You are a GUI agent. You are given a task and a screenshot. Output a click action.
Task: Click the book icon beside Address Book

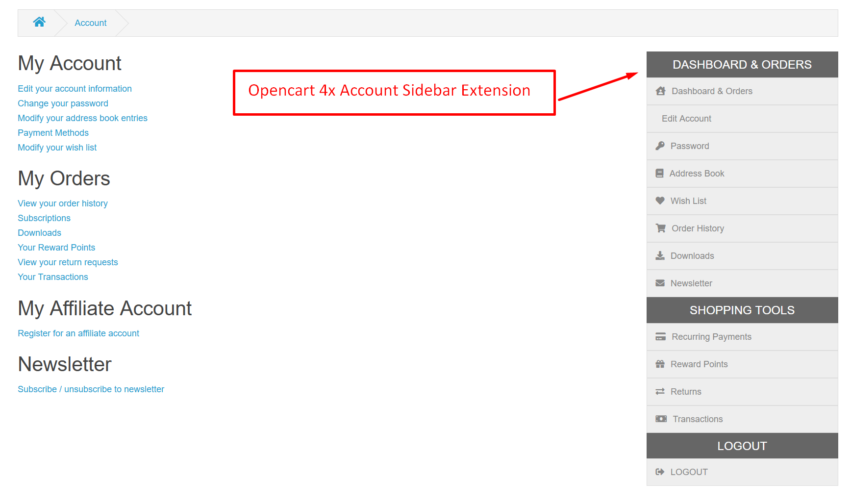[x=659, y=173]
